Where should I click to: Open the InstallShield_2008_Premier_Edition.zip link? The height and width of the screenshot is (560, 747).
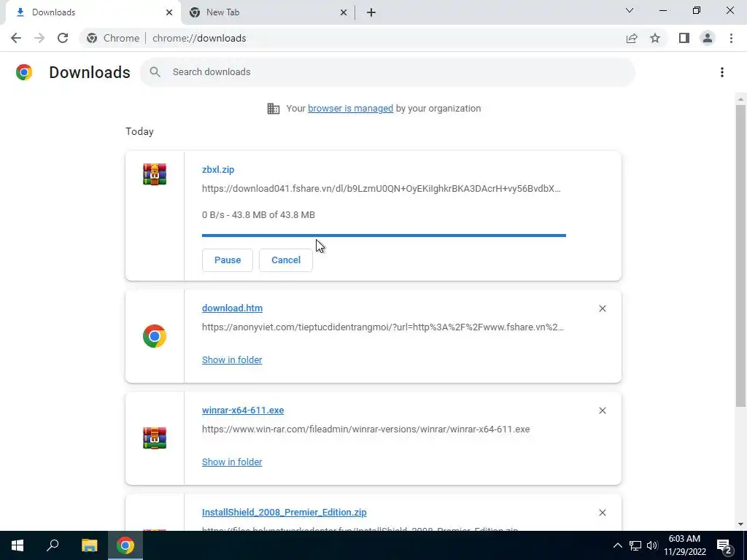click(284, 513)
